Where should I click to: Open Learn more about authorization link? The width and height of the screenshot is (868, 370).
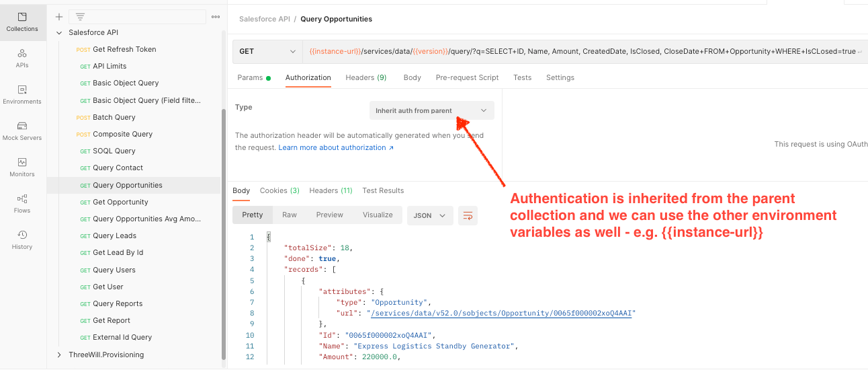pyautogui.click(x=336, y=147)
